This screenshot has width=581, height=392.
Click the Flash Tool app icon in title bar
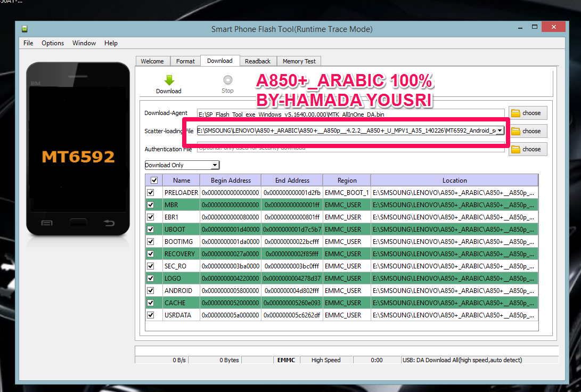click(x=24, y=29)
